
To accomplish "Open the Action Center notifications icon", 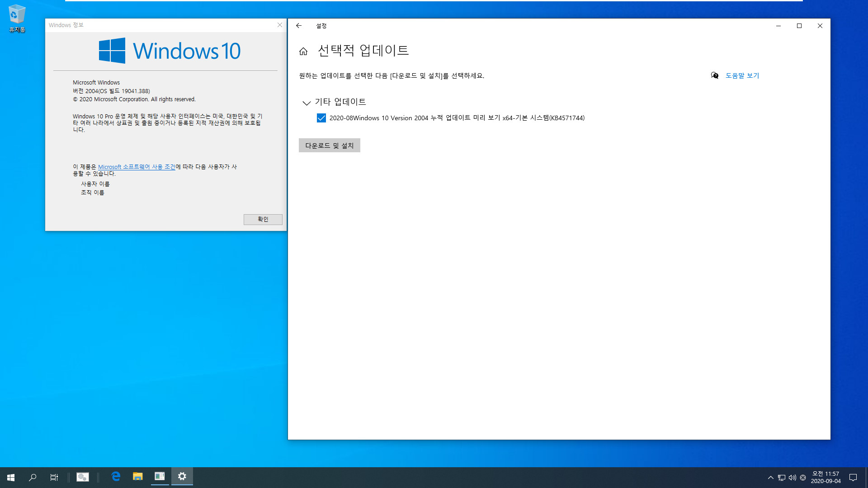I will (x=853, y=477).
